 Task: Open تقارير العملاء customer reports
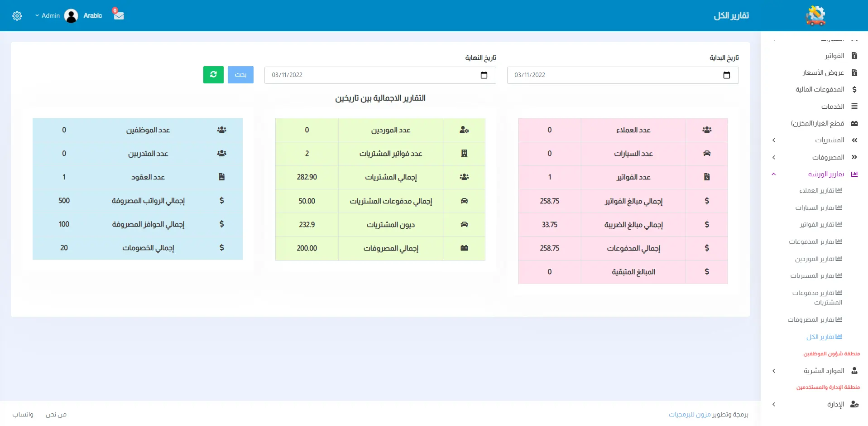tap(820, 191)
